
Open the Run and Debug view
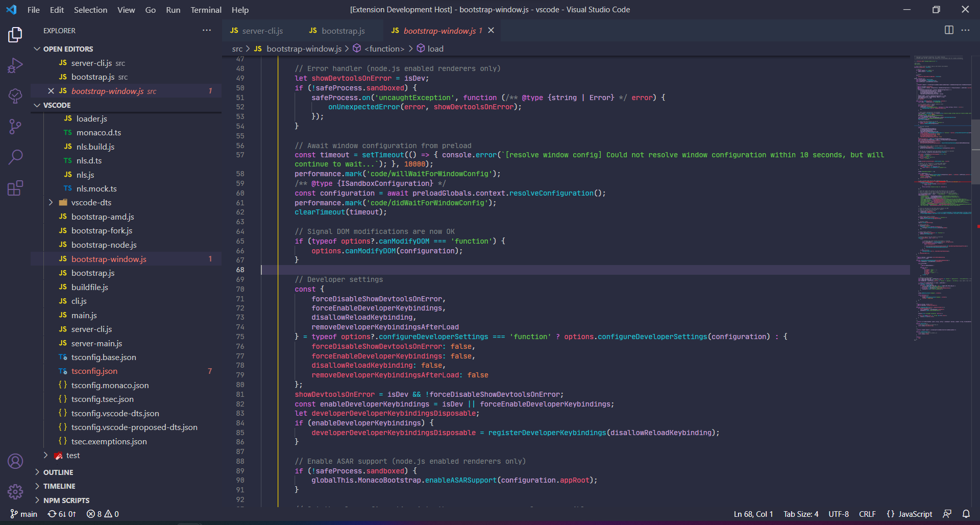tap(15, 65)
